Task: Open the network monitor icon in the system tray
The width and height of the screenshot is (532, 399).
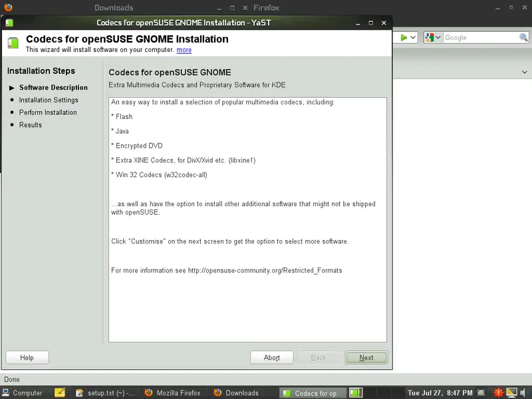Action: 511,392
